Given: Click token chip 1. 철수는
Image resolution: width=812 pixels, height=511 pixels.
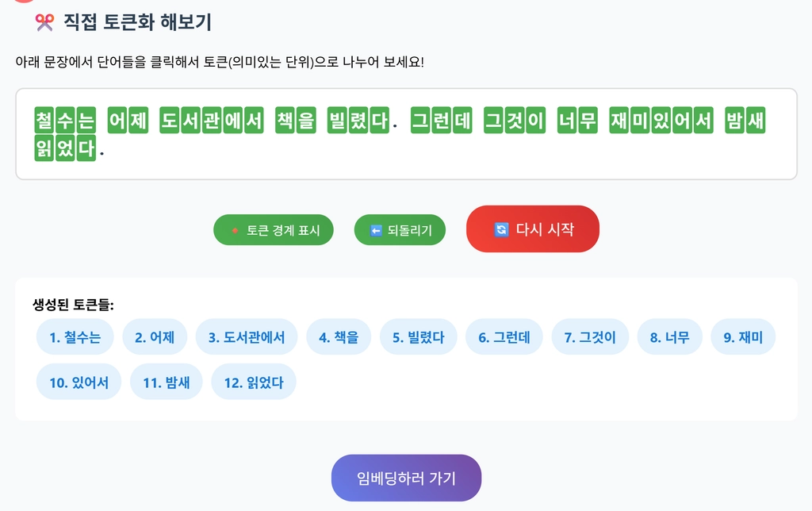Looking at the screenshot, I should pos(75,337).
